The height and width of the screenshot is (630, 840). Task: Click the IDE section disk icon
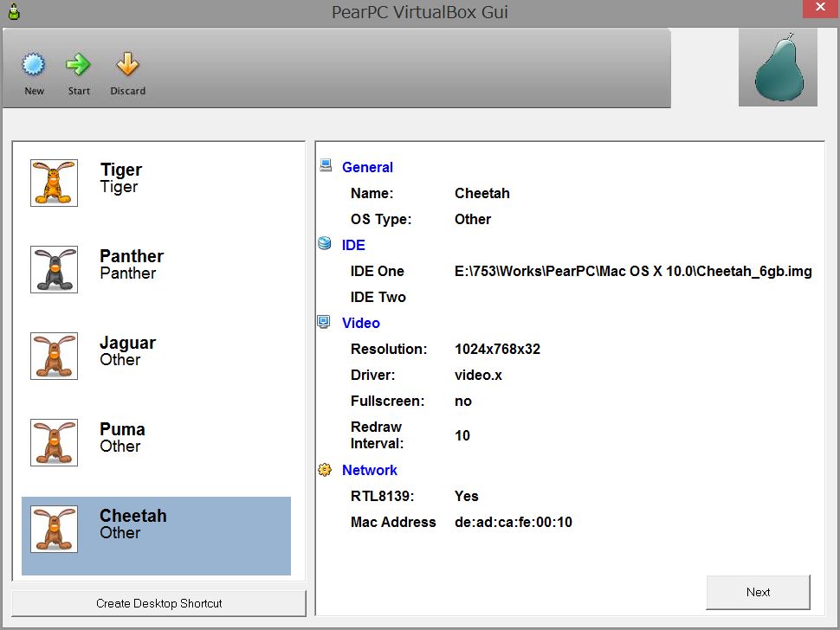325,243
